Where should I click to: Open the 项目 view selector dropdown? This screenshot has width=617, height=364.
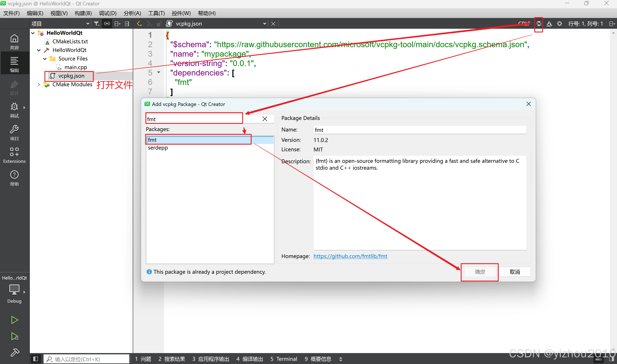pos(60,24)
